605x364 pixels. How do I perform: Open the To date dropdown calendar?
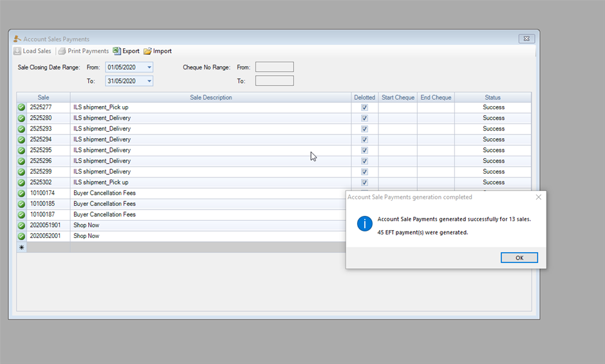point(149,82)
